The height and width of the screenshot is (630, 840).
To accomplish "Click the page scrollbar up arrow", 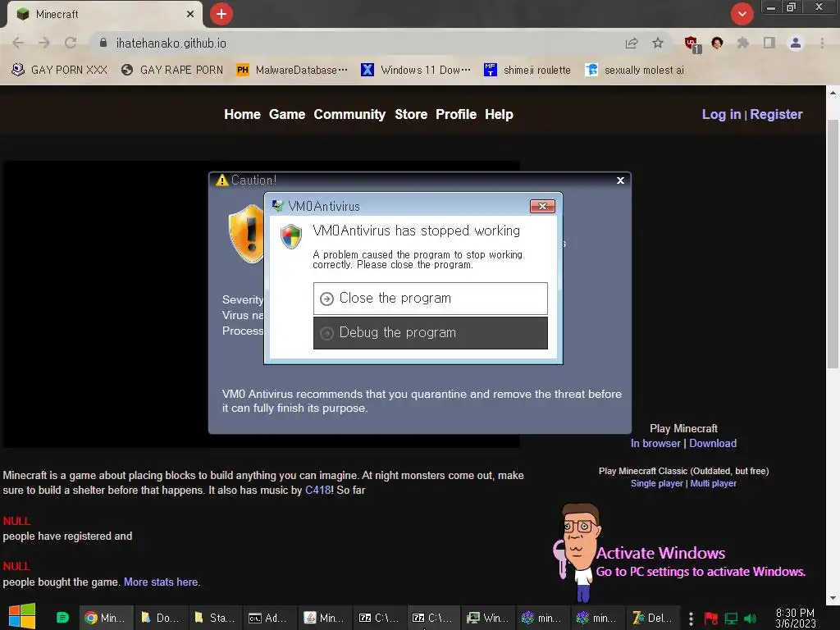I will (833, 92).
